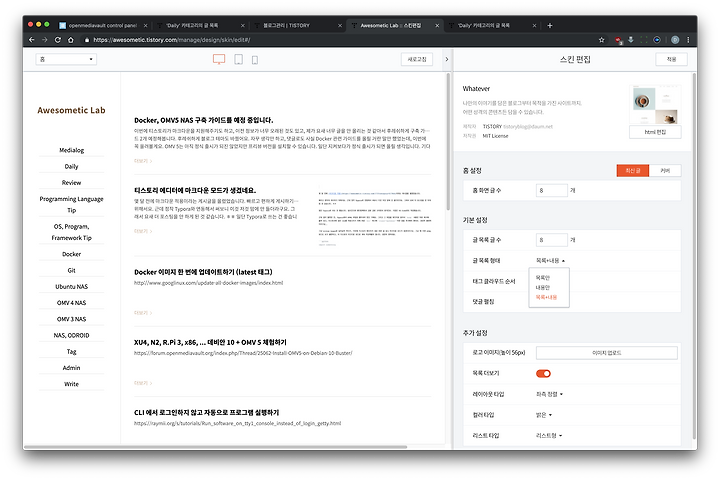Open the 리스트 타입 리스트형 dropdown
This screenshot has width=720, height=480.
point(549,435)
